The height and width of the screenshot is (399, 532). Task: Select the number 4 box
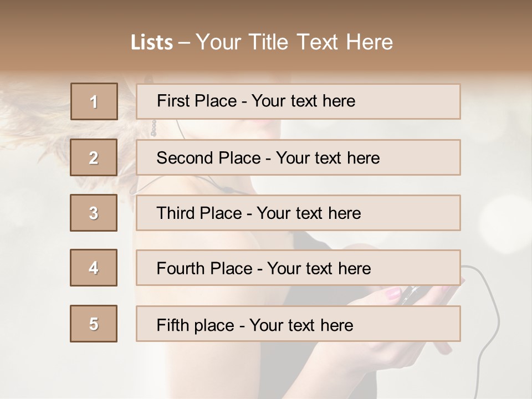(x=94, y=268)
